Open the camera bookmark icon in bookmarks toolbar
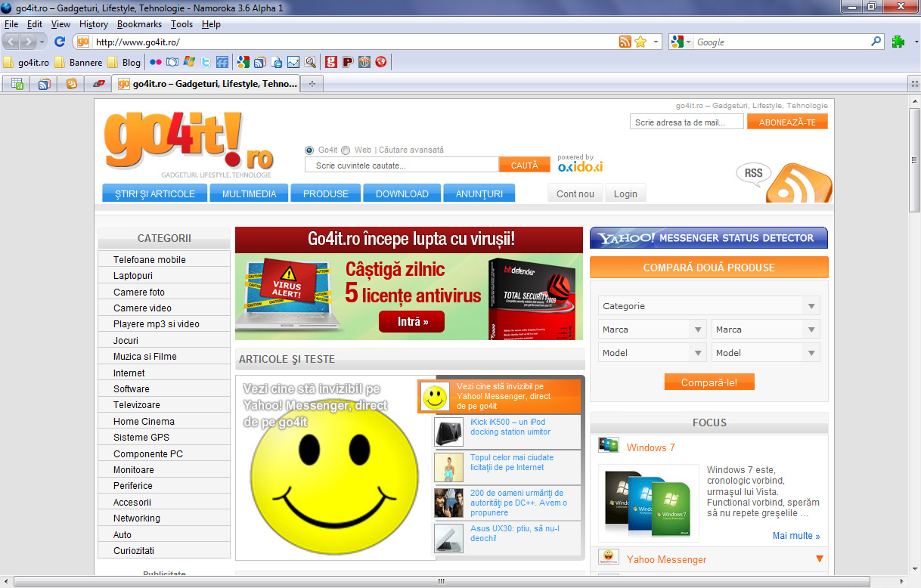Viewport: 921px width, 588px height. [172, 62]
